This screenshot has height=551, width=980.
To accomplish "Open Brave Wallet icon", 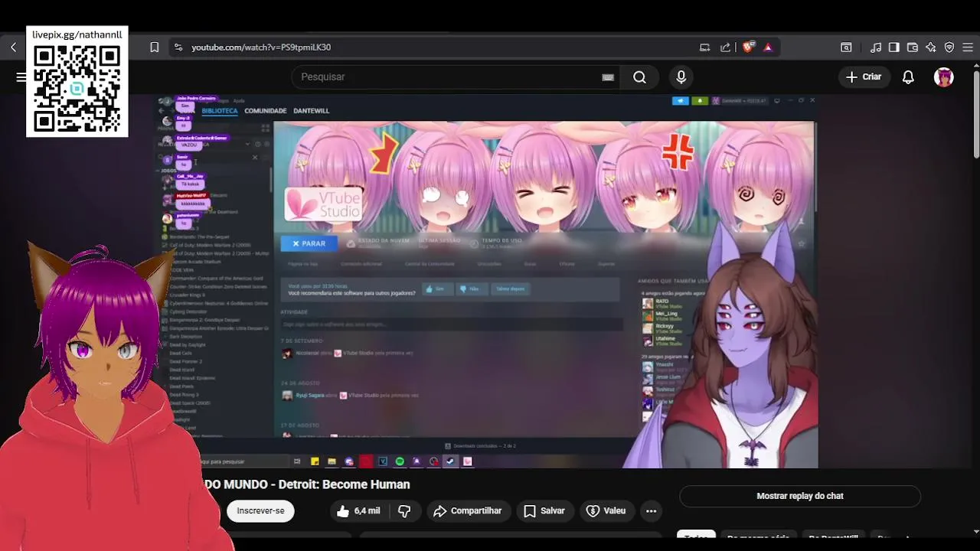I will coord(912,47).
